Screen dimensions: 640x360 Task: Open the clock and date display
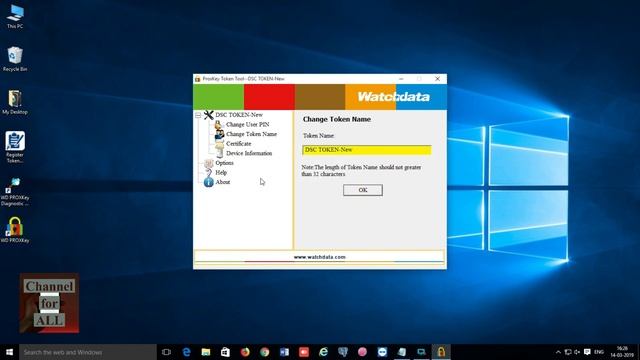[622, 352]
